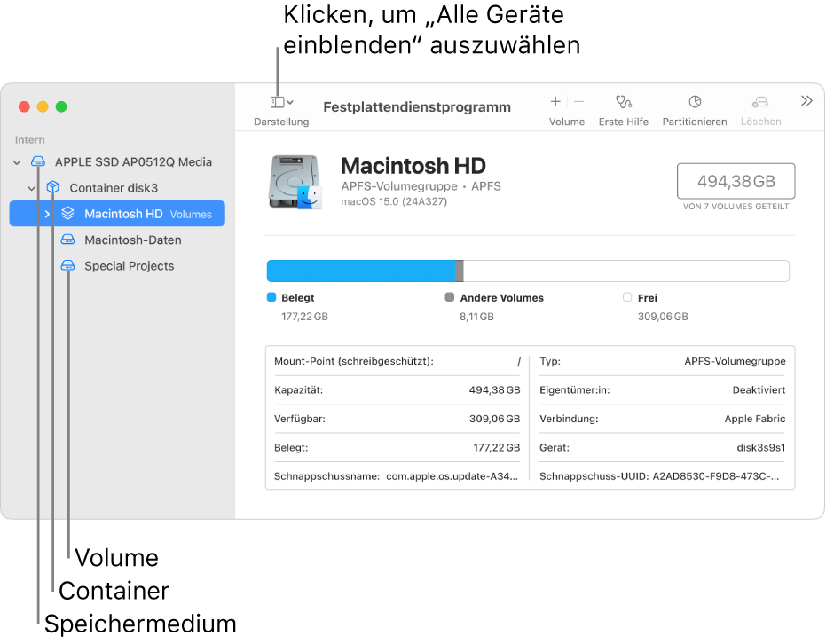The height and width of the screenshot is (644, 826).
Task: Select Macintosh HD in the sidebar
Action: pos(117,214)
